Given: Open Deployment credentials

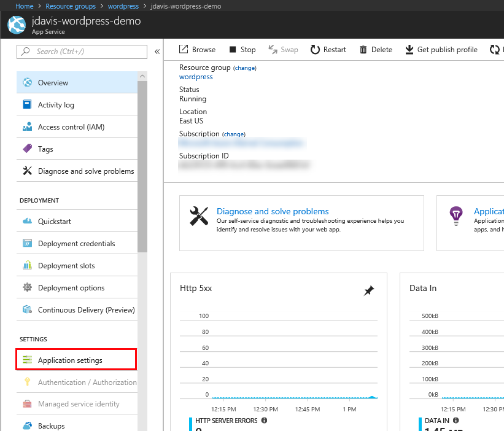Looking at the screenshot, I should click(77, 243).
